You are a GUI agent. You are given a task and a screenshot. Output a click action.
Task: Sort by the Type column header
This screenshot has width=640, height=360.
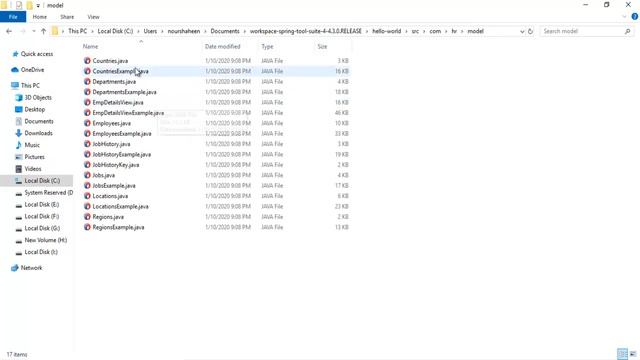coord(267,47)
